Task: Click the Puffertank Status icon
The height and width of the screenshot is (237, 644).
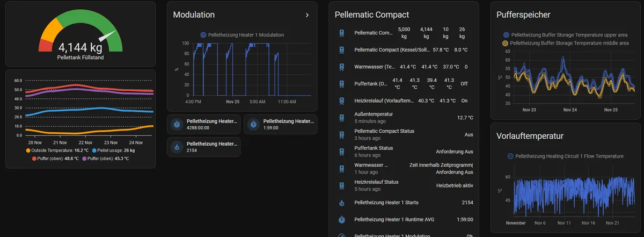Action: [342, 152]
